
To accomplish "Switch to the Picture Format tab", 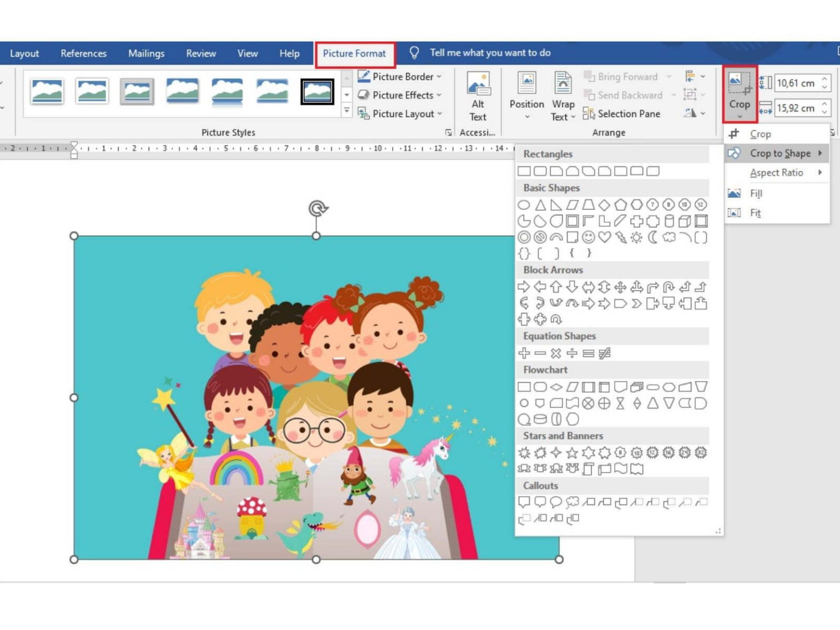I will point(354,54).
